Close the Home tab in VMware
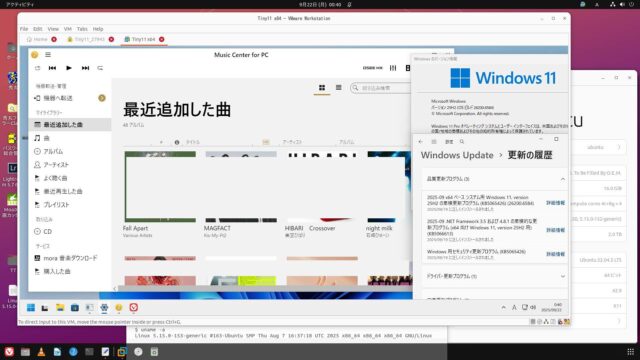The image size is (640, 360). 54,39
